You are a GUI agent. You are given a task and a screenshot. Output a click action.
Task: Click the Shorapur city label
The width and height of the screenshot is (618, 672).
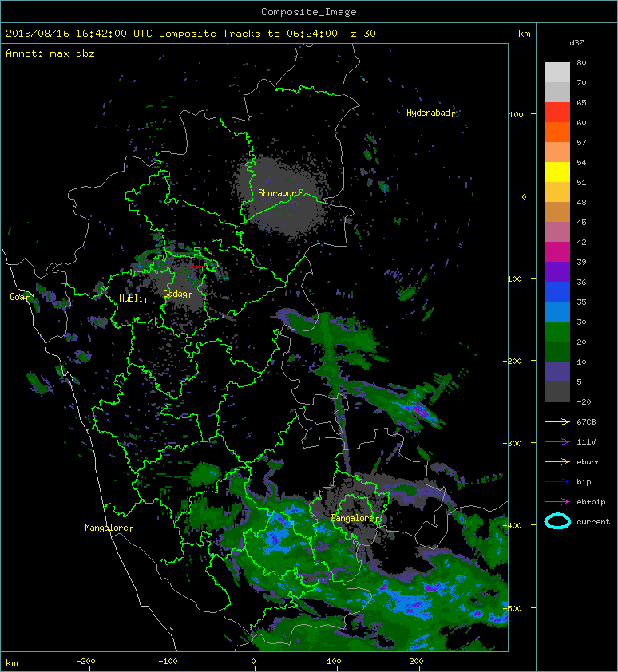click(x=279, y=193)
